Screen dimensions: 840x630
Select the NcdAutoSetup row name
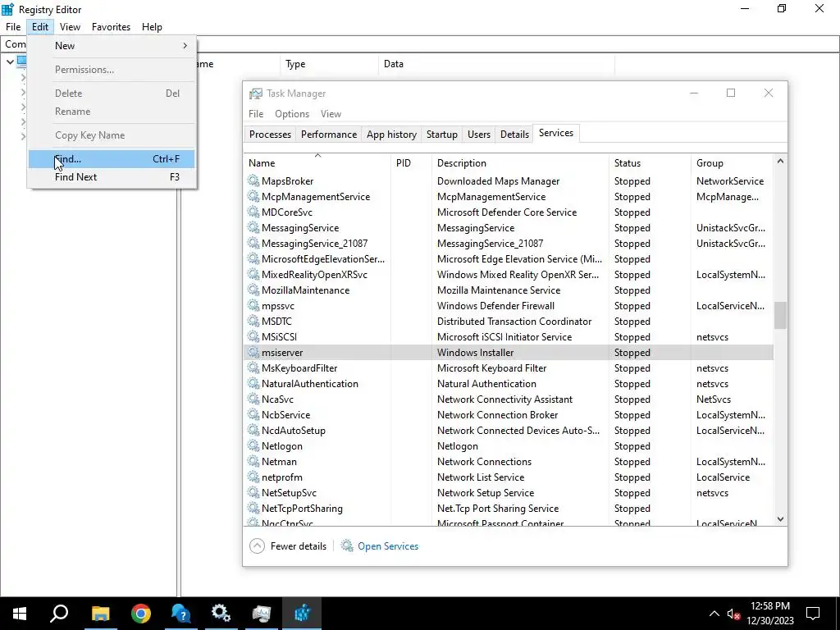(293, 430)
